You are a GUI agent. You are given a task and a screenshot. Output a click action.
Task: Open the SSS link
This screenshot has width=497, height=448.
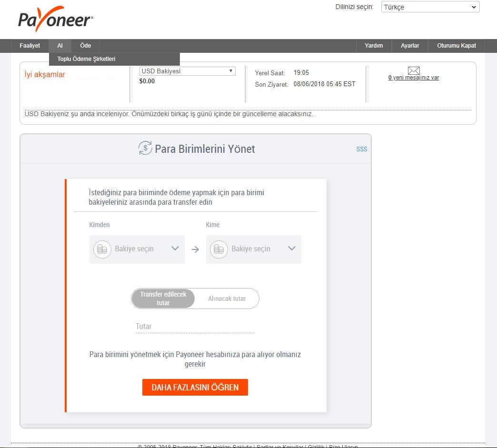(362, 149)
